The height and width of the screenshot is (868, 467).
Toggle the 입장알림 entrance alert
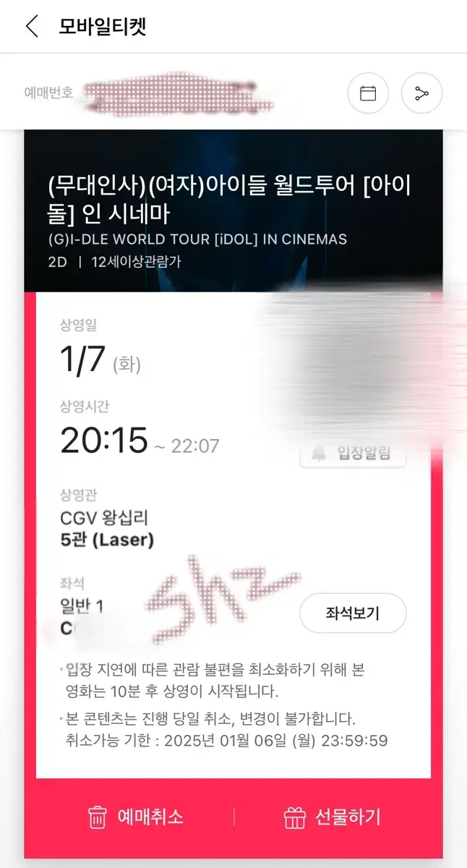(x=353, y=454)
